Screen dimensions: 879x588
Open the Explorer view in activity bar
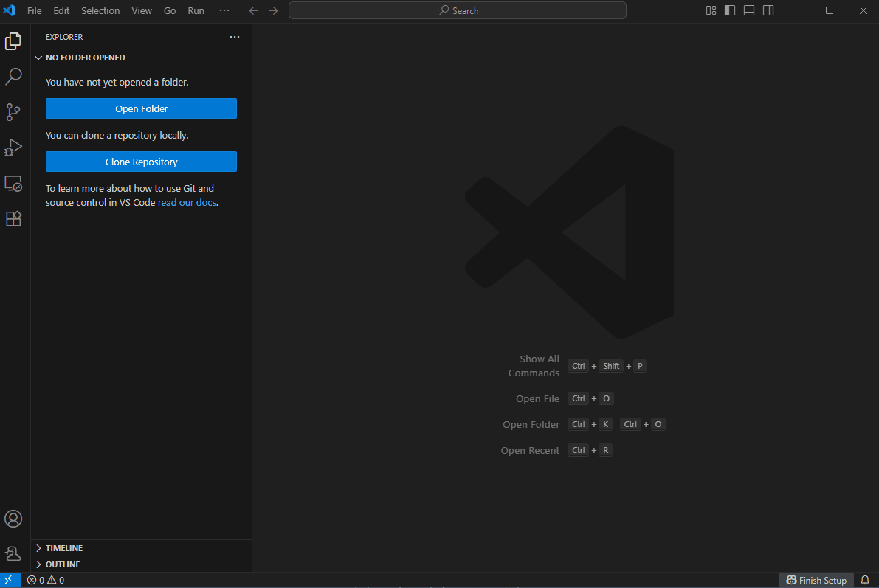tap(13, 41)
